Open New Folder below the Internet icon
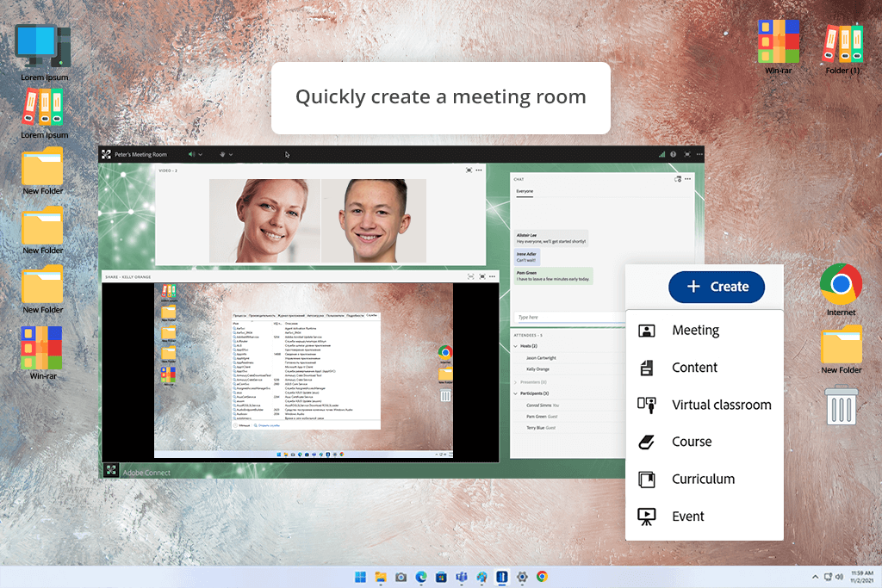The image size is (882, 588). pos(841,350)
